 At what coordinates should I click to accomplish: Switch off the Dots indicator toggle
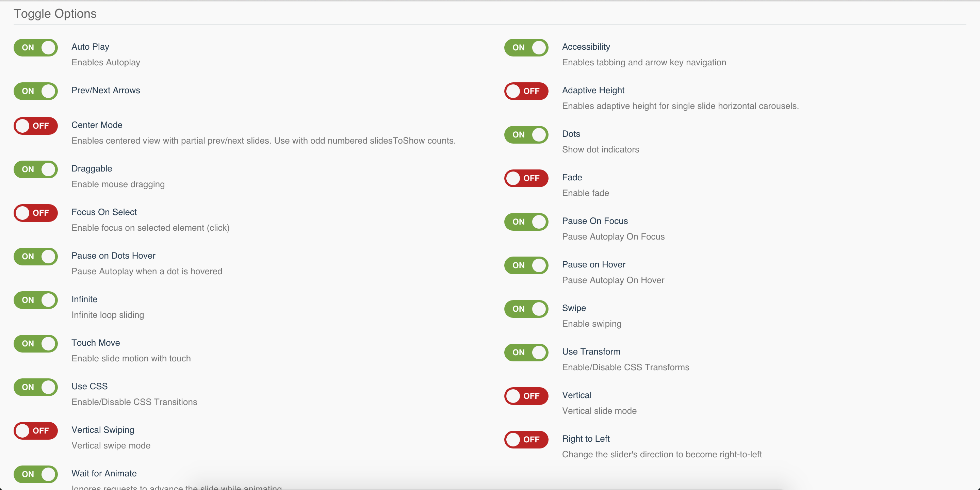point(526,135)
